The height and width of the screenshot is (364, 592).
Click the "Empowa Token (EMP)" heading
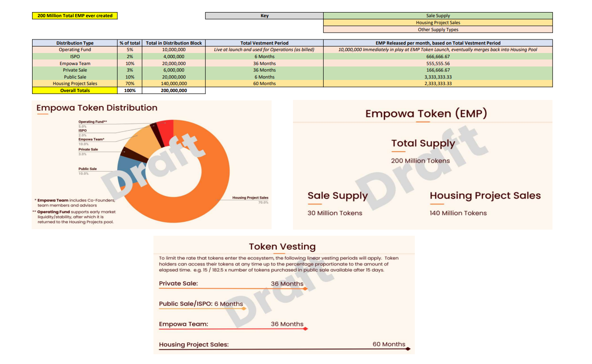coord(426,114)
